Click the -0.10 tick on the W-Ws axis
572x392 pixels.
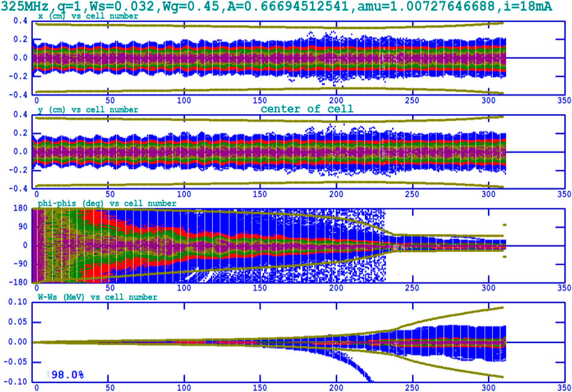click(16, 382)
